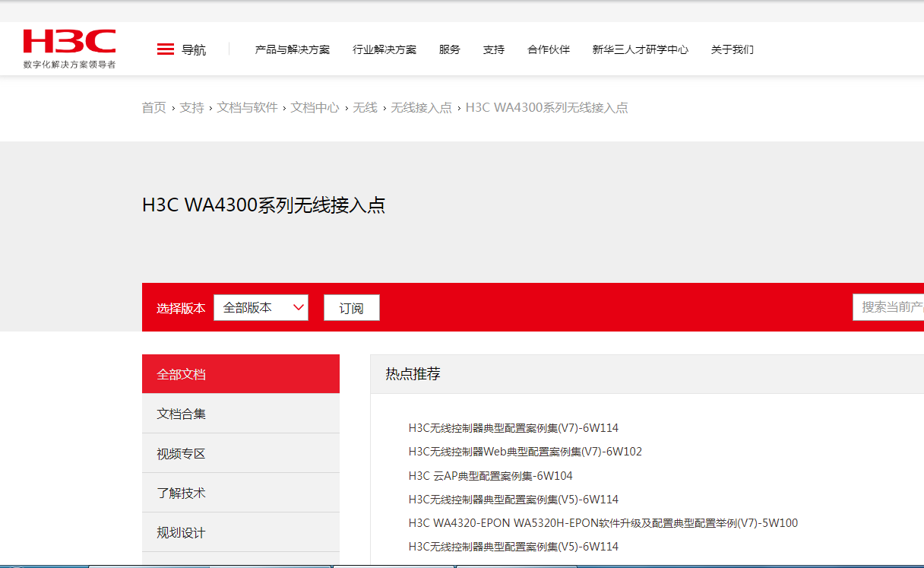Expand the 全部版本 version dropdown
The image size is (924, 568).
(261, 307)
